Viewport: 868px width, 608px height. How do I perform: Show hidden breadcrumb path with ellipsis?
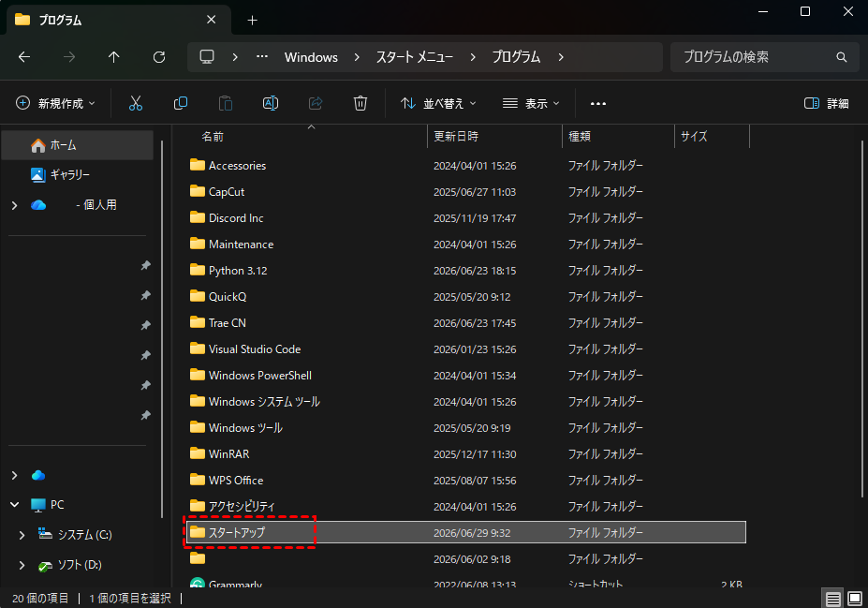coord(262,56)
